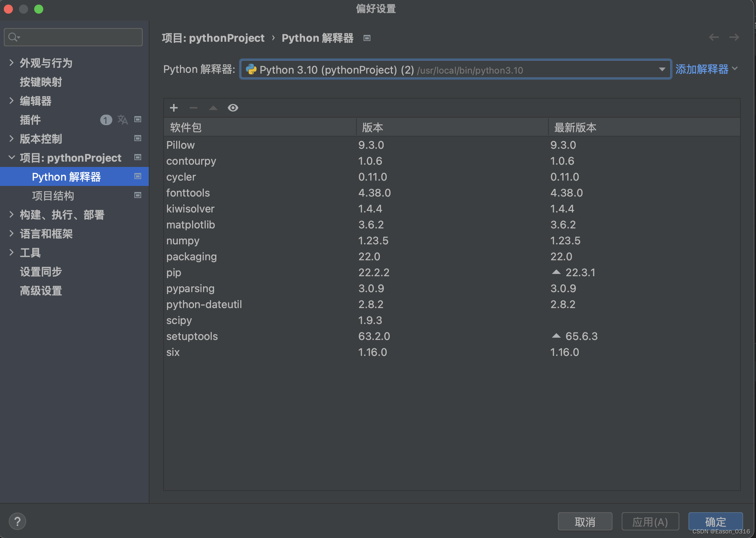Click project icon beside 版本控制 row

point(138,138)
